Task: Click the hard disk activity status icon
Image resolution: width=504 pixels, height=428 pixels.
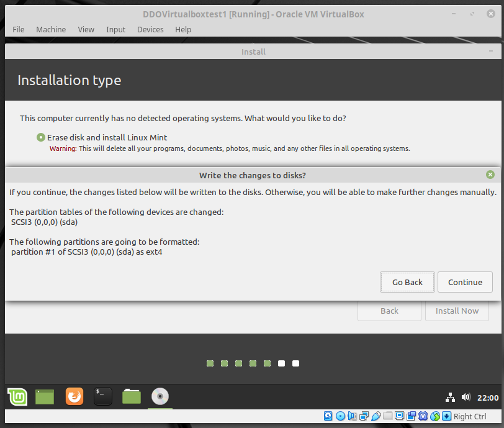Action: click(x=328, y=416)
